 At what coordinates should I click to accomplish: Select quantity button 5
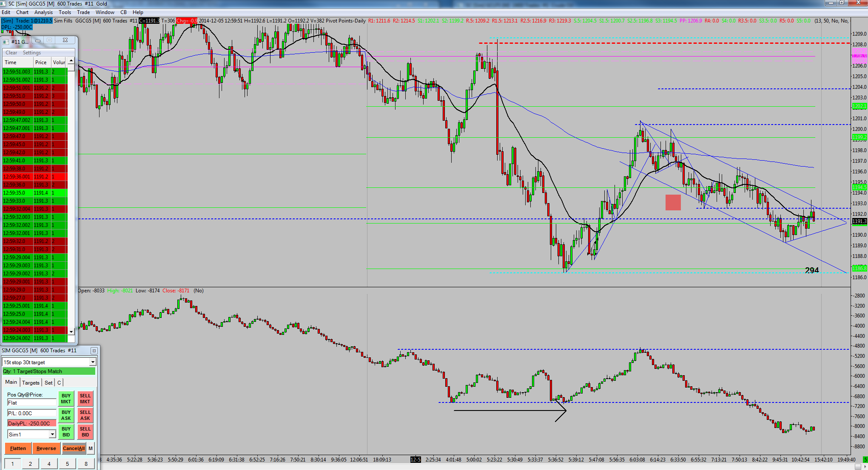click(x=67, y=464)
